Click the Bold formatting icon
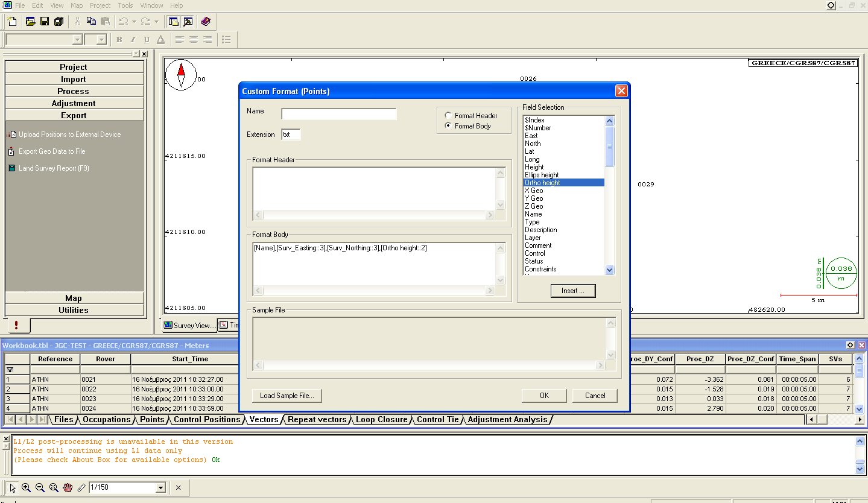The height and width of the screenshot is (503, 868). (119, 40)
